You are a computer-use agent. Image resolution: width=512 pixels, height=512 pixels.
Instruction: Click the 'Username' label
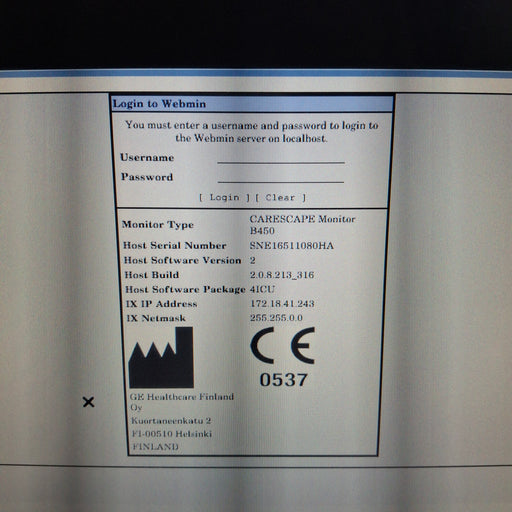[x=147, y=157]
